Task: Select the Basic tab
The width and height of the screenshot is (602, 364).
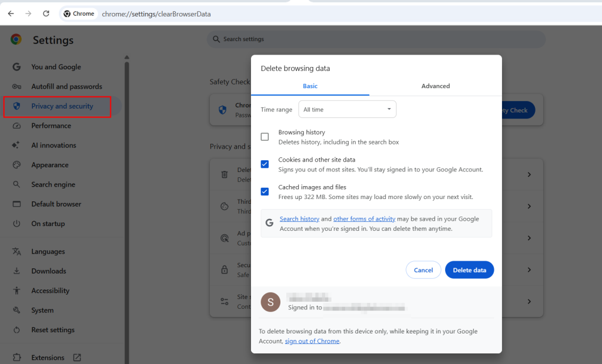Action: (x=310, y=86)
